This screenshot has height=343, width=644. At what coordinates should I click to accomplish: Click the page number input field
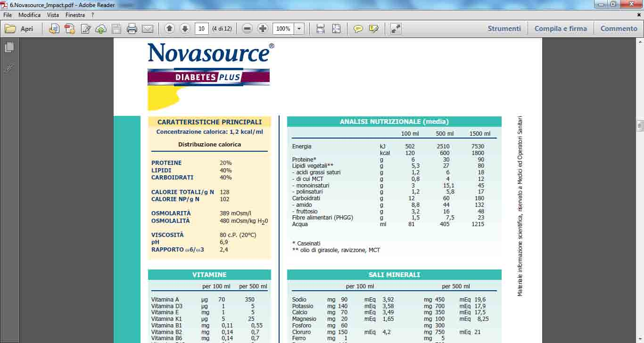click(202, 29)
